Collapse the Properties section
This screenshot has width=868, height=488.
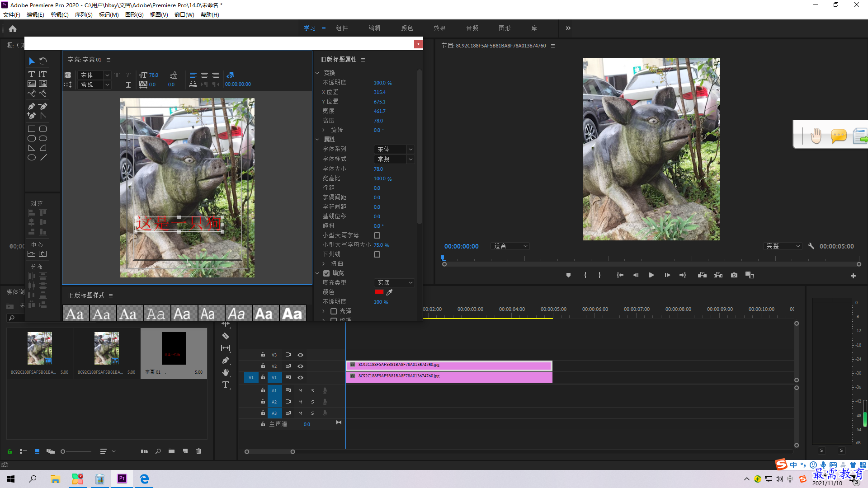click(317, 140)
